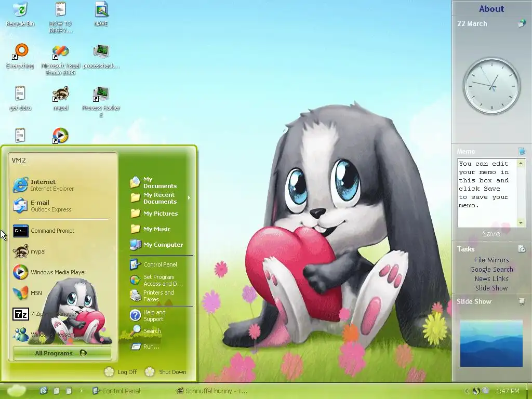Screen dimensions: 532x399
Task: Click the 22 March date text
Action: pyautogui.click(x=472, y=24)
